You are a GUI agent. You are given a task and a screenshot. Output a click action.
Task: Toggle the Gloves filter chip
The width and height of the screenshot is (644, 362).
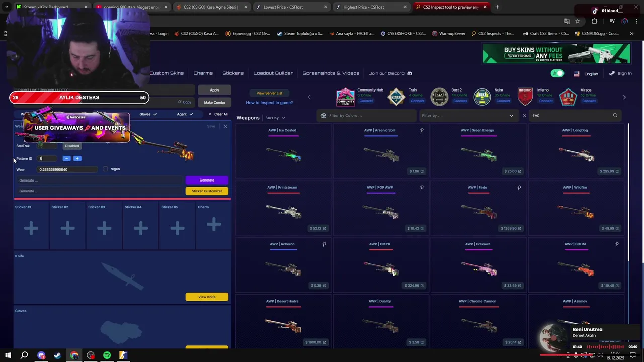point(148,114)
